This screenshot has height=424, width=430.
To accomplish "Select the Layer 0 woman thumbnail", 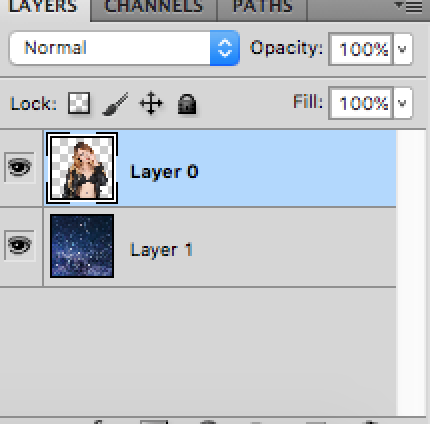I will [x=82, y=168].
